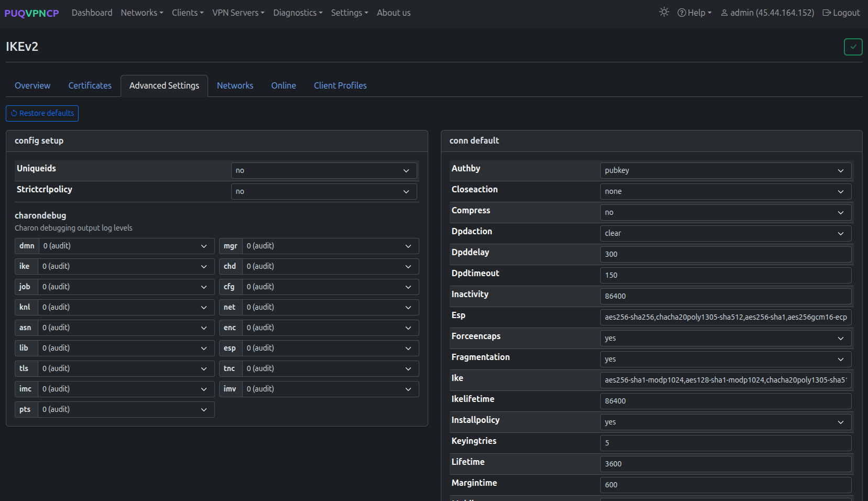Open the IKEv2 Networks tab

pos(235,85)
